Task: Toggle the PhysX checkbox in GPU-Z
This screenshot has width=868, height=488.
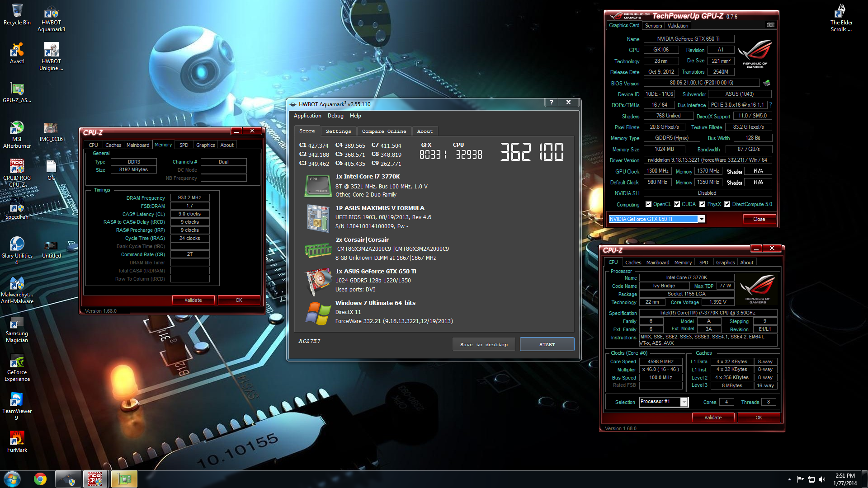Action: (703, 204)
